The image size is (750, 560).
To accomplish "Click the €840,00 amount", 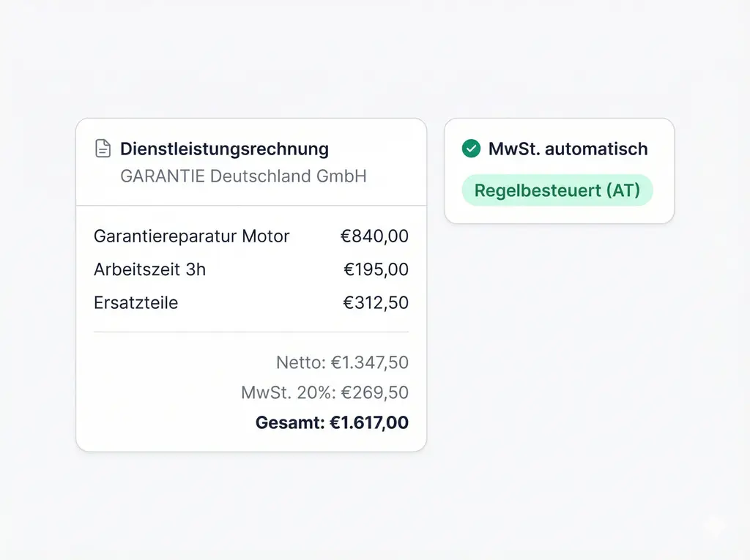I will click(374, 236).
